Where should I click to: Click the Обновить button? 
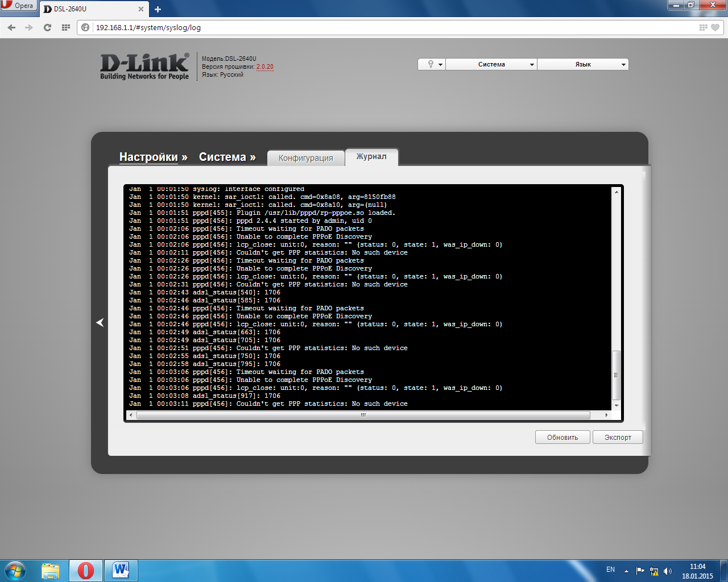[562, 437]
